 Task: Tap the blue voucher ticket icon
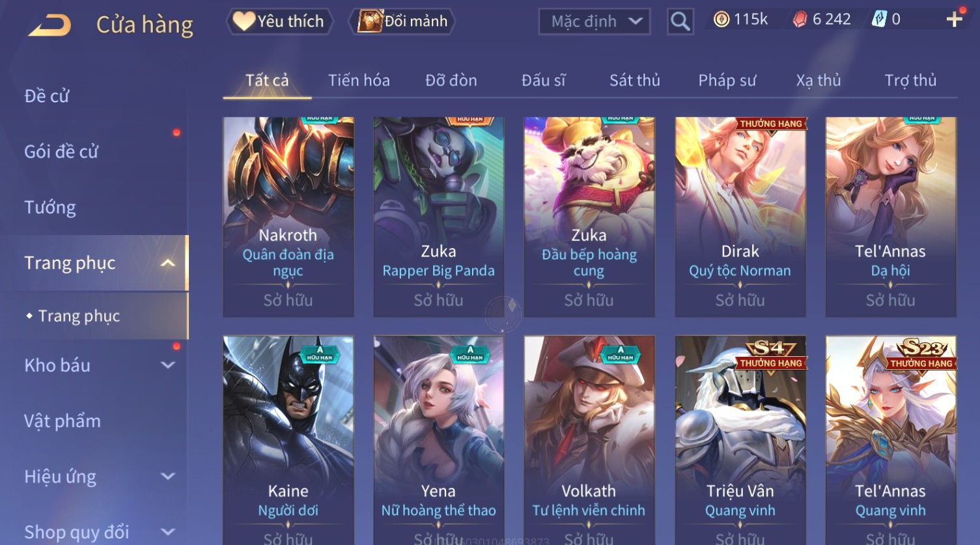879,20
